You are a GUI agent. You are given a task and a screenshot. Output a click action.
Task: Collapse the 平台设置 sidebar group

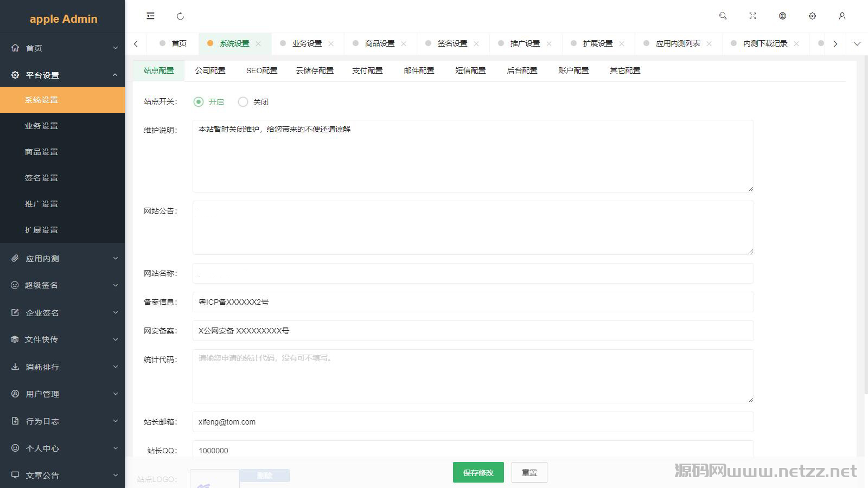coord(116,75)
